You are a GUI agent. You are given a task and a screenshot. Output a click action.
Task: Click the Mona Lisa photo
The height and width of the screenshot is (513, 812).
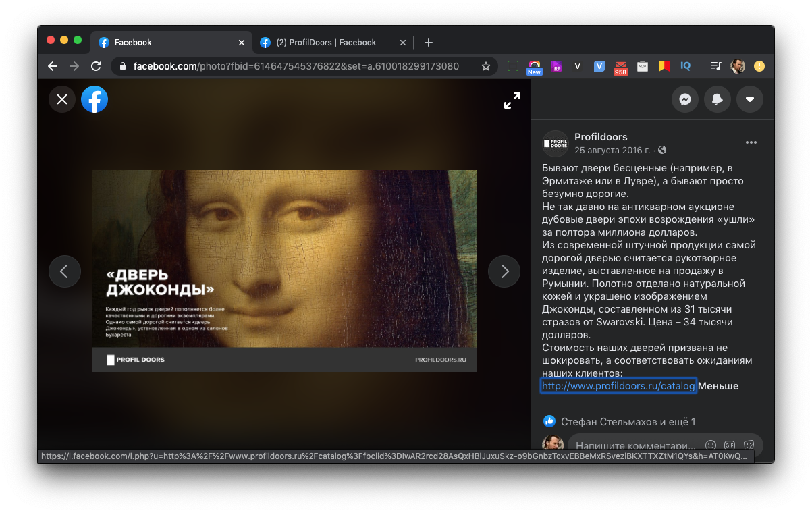click(284, 271)
